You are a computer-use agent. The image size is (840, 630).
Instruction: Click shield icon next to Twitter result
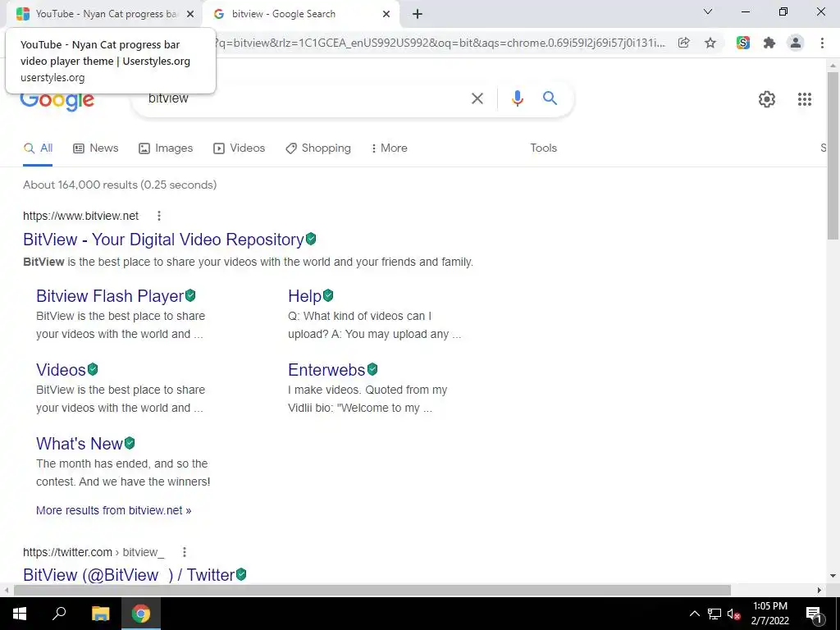click(241, 574)
